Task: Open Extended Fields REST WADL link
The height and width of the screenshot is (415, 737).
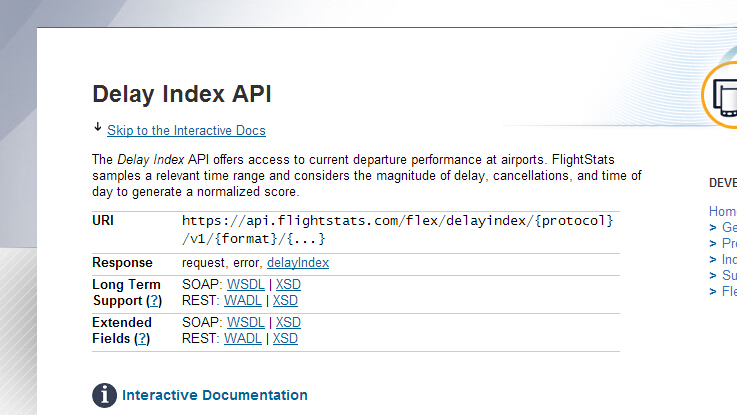Action: tap(243, 338)
